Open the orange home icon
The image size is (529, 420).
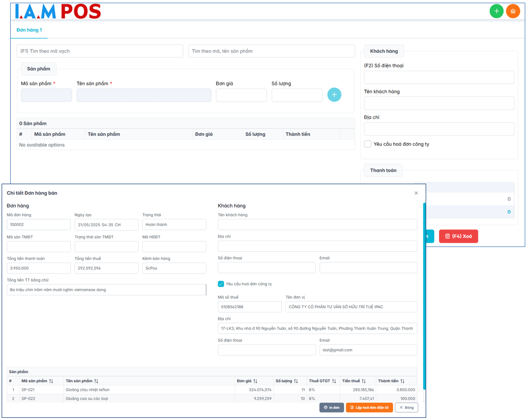513,12
